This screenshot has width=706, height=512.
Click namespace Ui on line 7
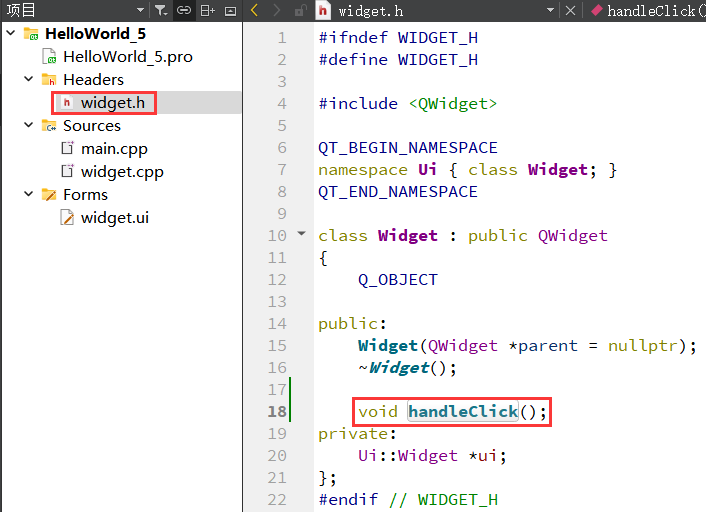coord(377,170)
